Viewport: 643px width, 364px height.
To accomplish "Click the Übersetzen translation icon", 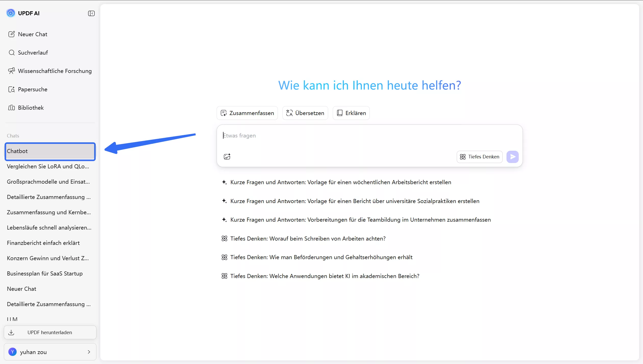I will 289,113.
